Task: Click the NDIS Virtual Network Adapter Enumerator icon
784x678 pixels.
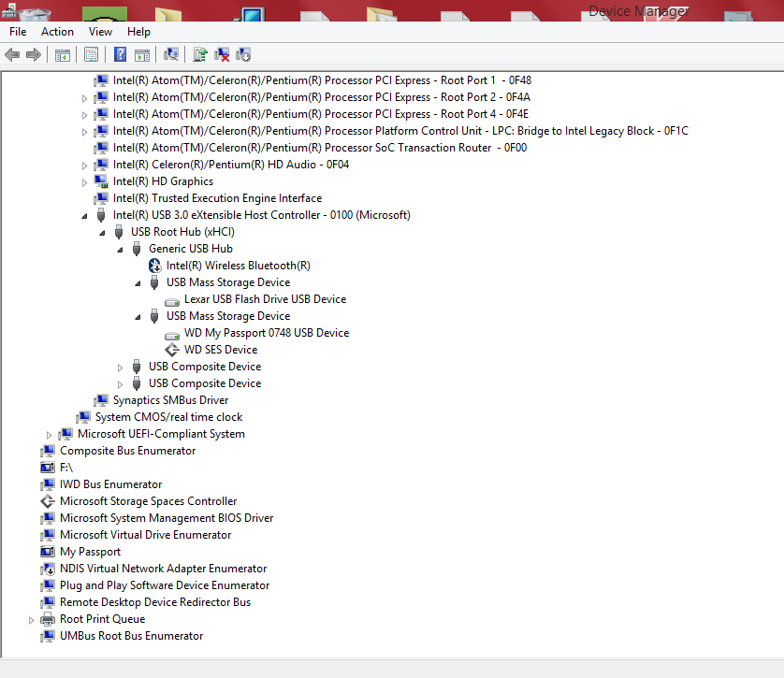Action: pyautogui.click(x=48, y=569)
